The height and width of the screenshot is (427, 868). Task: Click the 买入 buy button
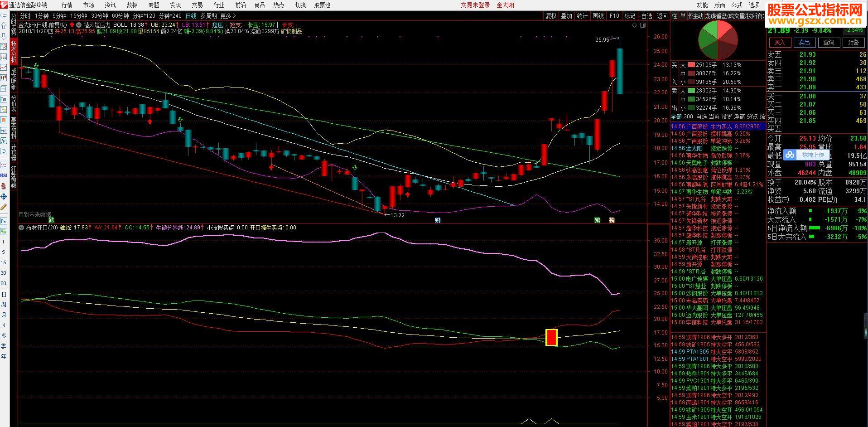point(780,43)
